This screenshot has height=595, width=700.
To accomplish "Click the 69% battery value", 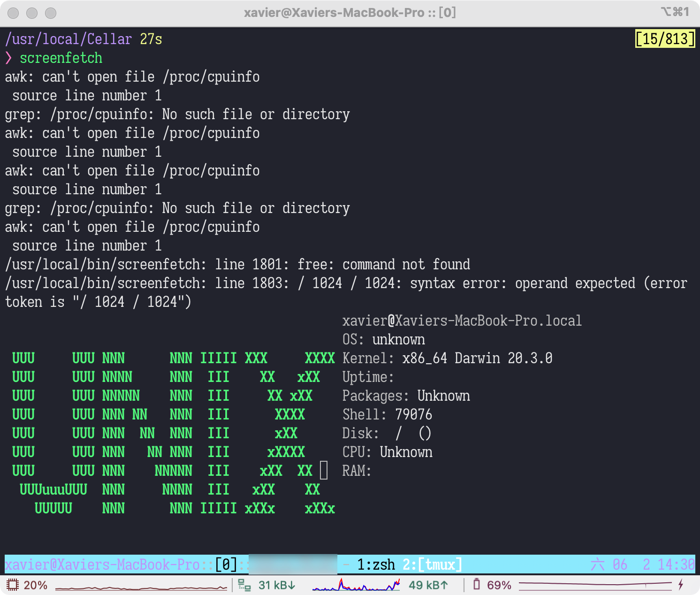I will point(499,585).
